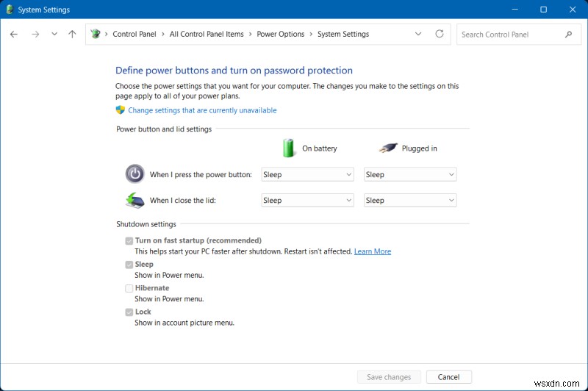Open power button On battery dropdown
The image size is (588, 391).
coord(307,174)
